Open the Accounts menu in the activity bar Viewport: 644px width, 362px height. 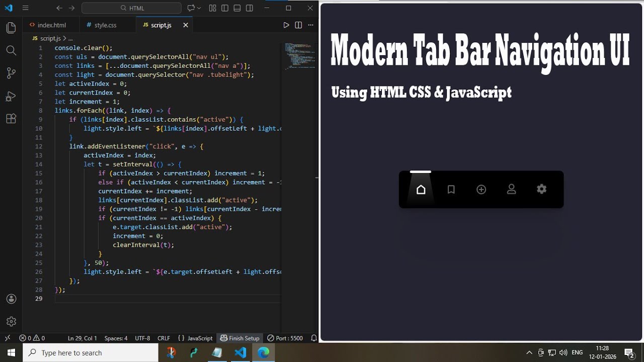tap(11, 299)
